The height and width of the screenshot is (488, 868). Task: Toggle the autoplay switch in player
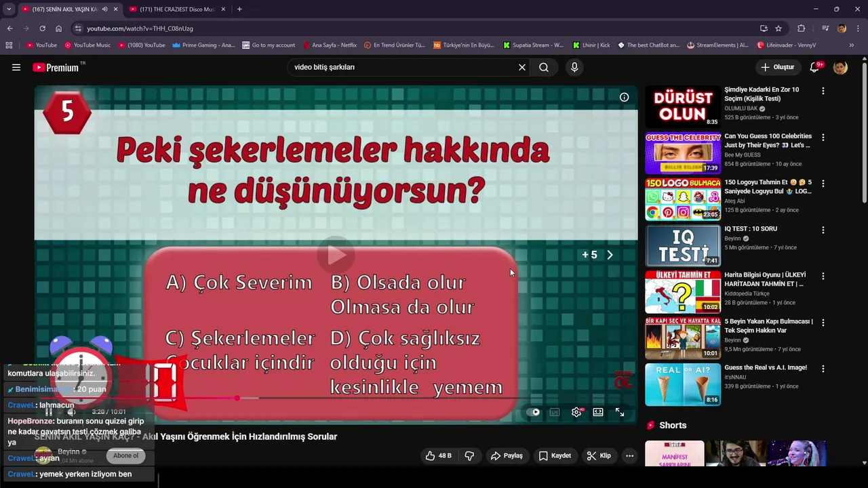534,412
